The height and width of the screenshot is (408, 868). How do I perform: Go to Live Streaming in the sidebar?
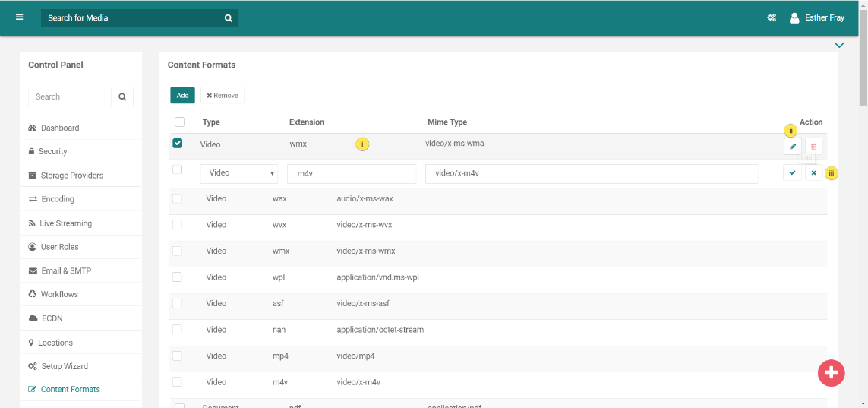(65, 223)
